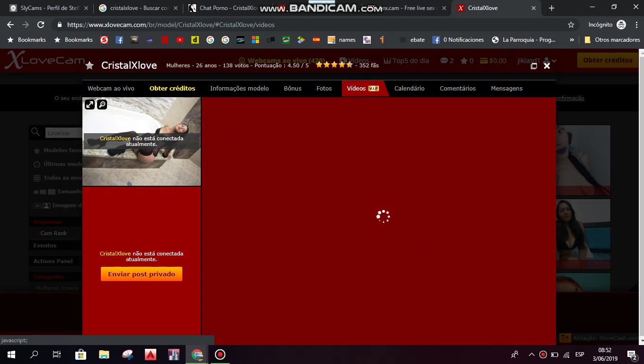
Task: Open the Windows Start menu
Action: 11,355
